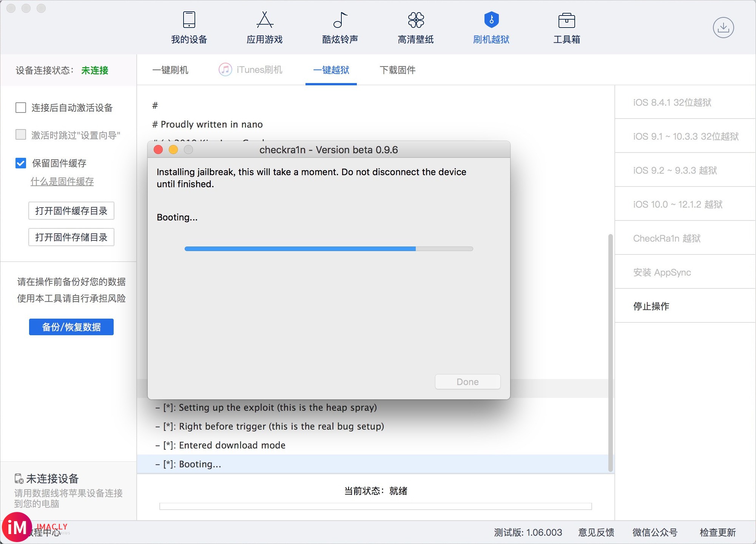This screenshot has height=544, width=756.
Task: Click 'Booting...' label in checkra1n dialog
Action: pos(177,217)
